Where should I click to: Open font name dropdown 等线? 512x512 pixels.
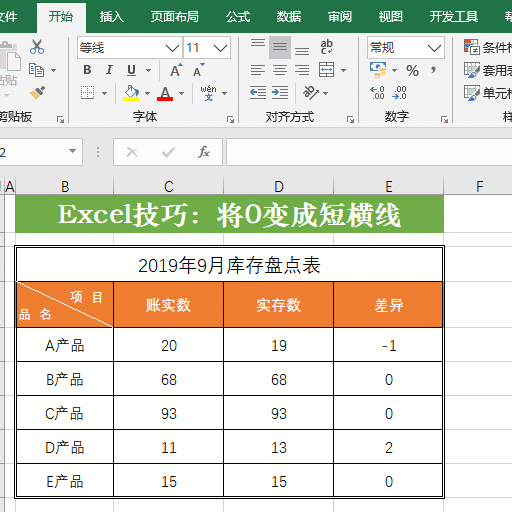172,48
